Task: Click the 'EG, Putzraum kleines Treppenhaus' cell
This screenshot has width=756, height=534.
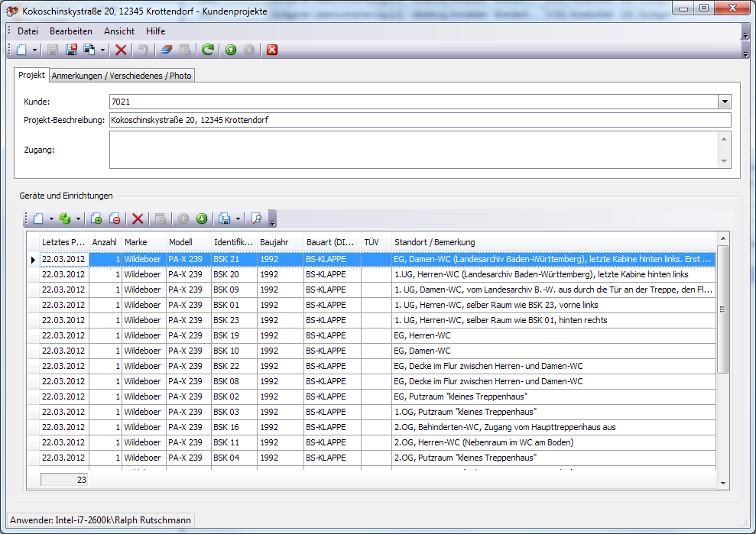Action: (553, 396)
